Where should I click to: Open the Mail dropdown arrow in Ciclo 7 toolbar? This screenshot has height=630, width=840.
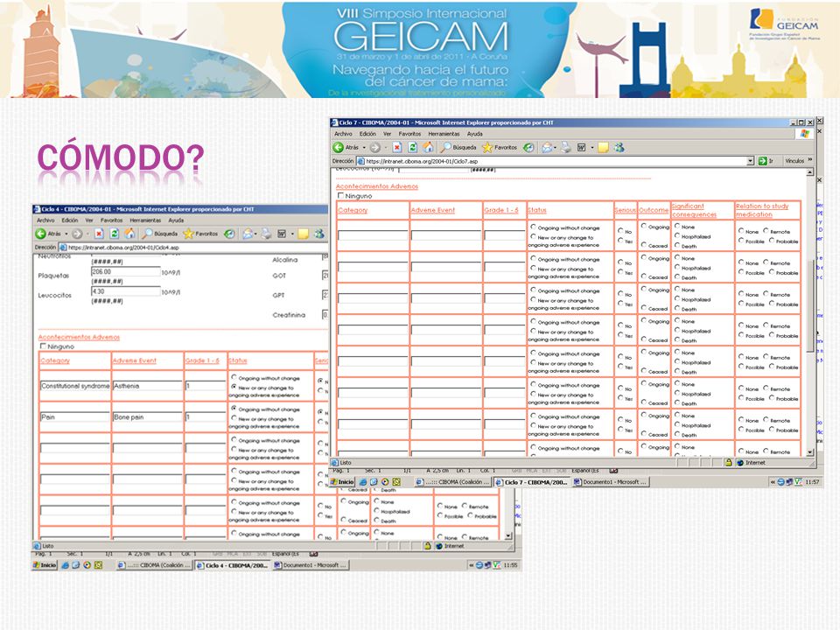[x=555, y=147]
